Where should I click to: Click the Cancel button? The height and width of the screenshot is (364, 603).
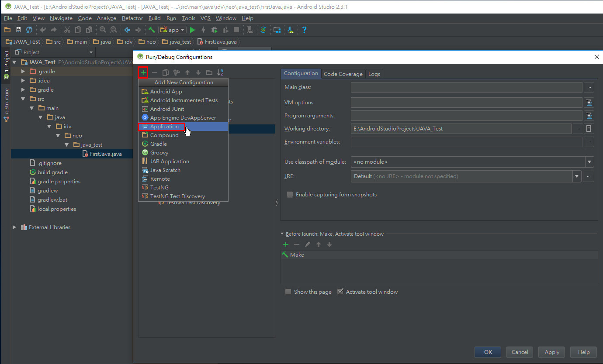click(520, 352)
